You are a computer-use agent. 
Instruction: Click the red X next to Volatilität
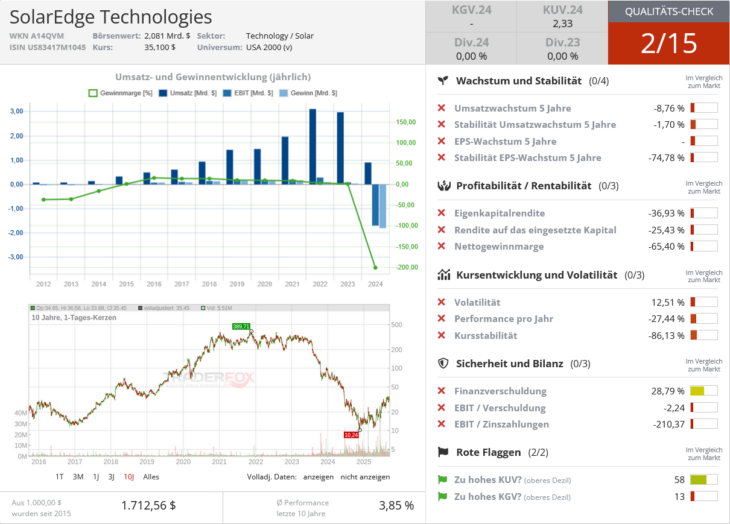point(441,302)
